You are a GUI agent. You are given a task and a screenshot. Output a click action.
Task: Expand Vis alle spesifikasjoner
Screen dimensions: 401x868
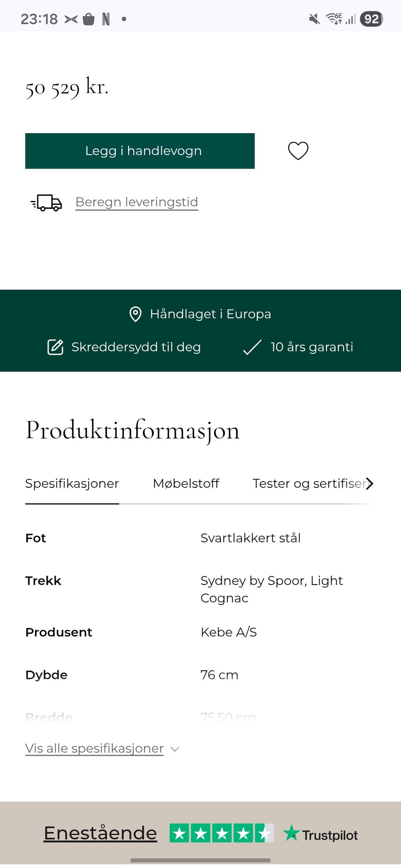pyautogui.click(x=94, y=748)
